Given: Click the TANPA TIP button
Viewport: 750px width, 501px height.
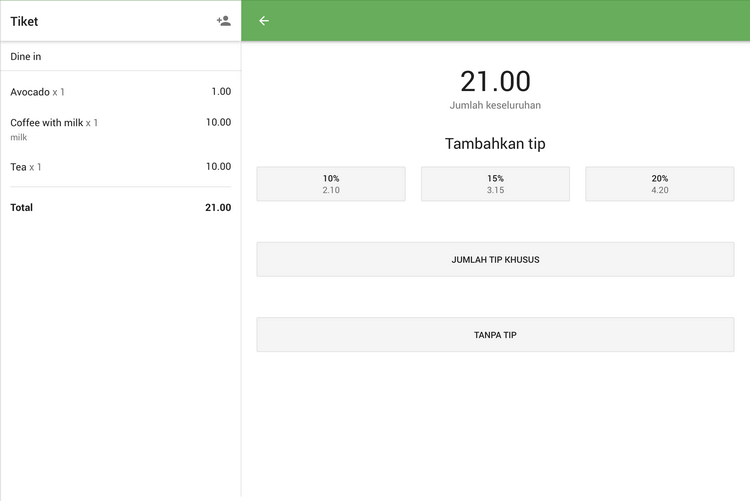Looking at the screenshot, I should point(495,335).
